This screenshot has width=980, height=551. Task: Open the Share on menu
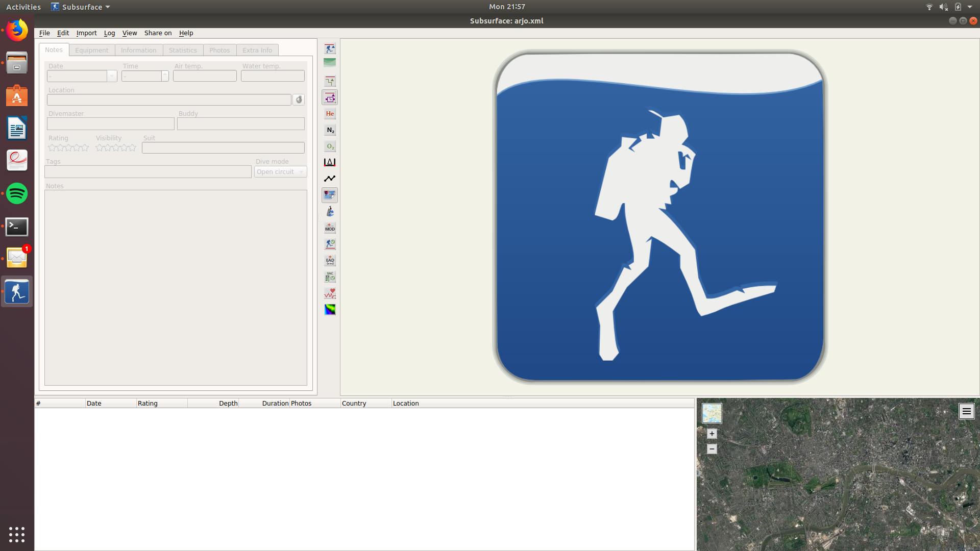[158, 32]
